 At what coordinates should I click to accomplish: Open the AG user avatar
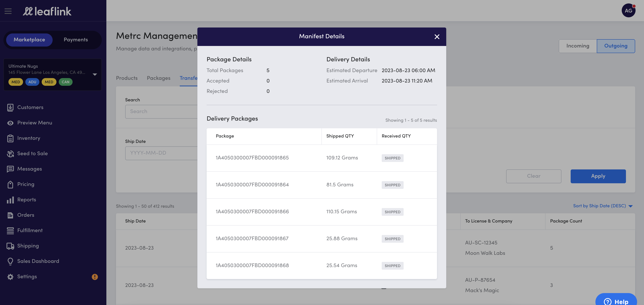click(x=628, y=11)
